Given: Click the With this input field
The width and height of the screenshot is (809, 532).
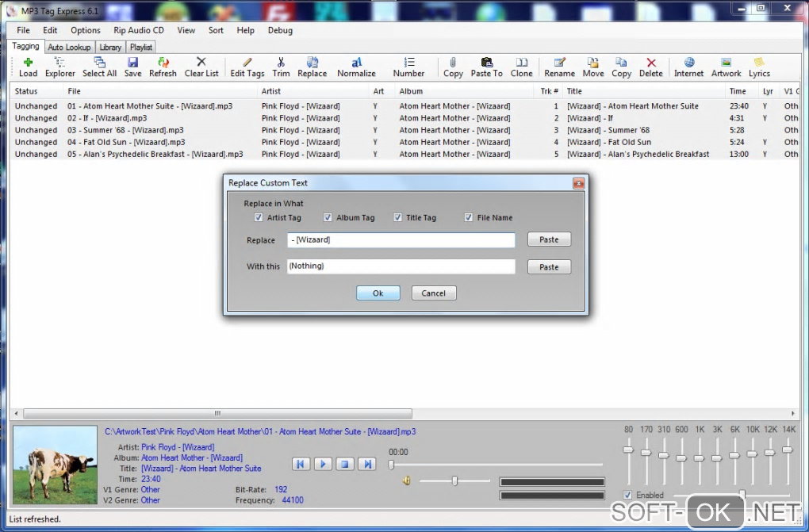Looking at the screenshot, I should (x=401, y=266).
